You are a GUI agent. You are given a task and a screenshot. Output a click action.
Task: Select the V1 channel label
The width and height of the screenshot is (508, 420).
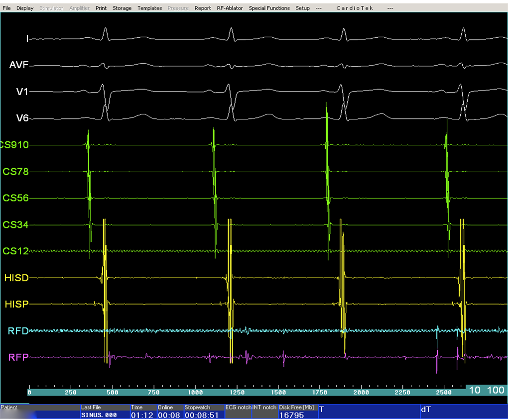point(22,92)
